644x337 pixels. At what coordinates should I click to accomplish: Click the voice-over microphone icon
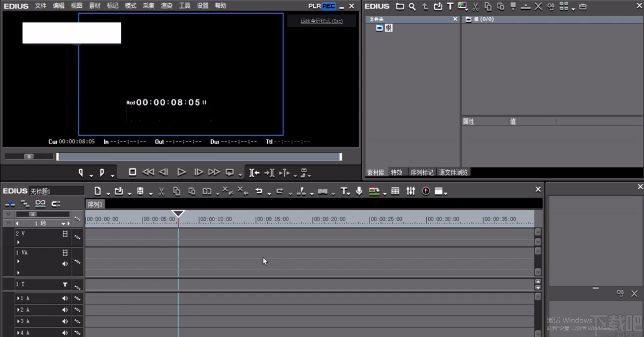point(359,191)
